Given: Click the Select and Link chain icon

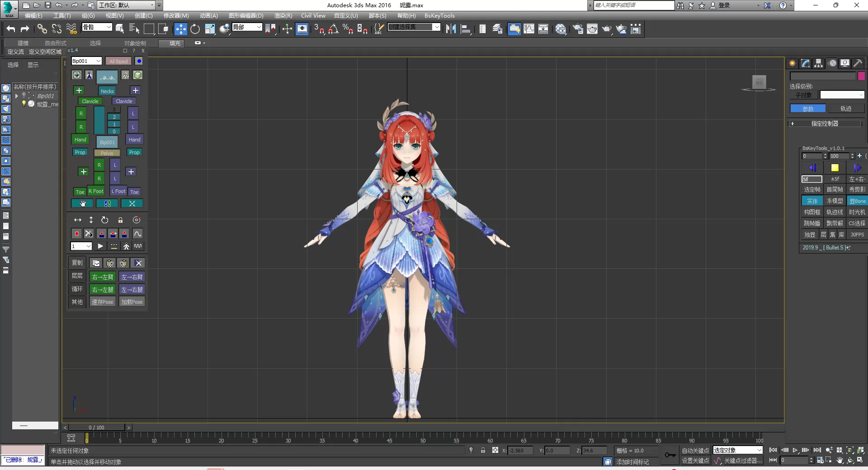Looking at the screenshot, I should coord(42,29).
